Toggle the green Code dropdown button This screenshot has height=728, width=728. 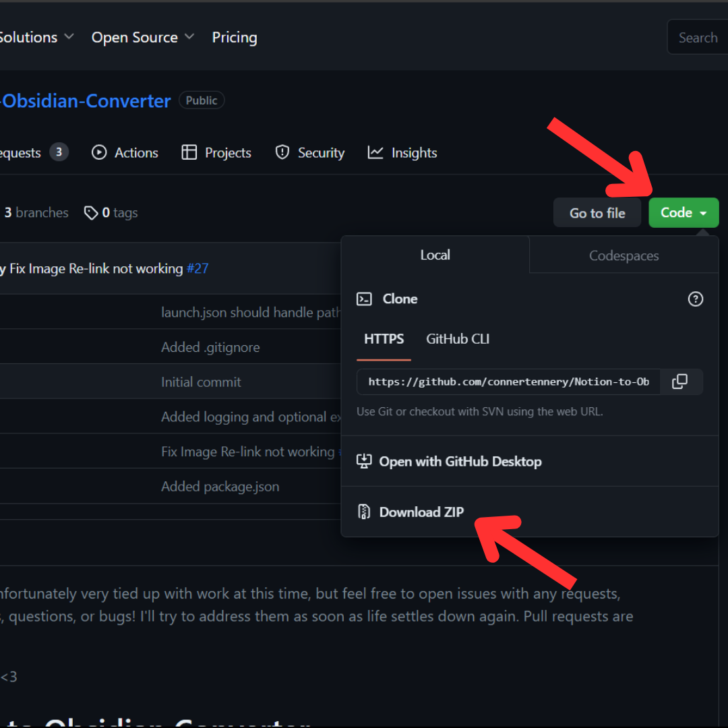coord(684,212)
